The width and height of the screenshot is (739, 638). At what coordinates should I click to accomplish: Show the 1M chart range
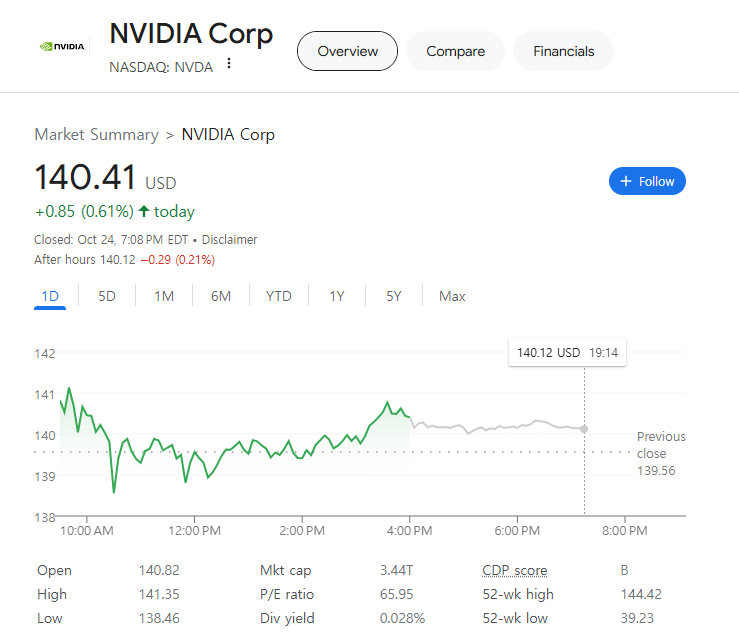(164, 296)
